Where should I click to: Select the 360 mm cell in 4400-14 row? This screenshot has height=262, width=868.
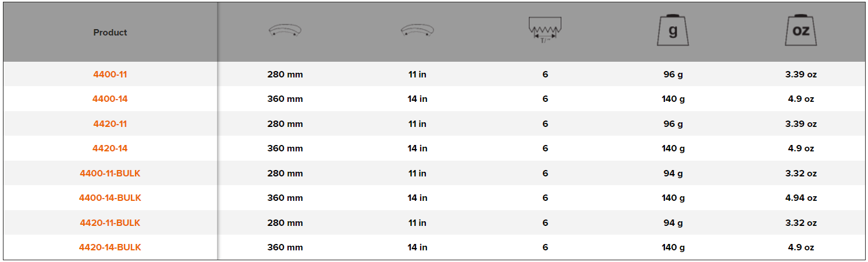[x=285, y=99]
